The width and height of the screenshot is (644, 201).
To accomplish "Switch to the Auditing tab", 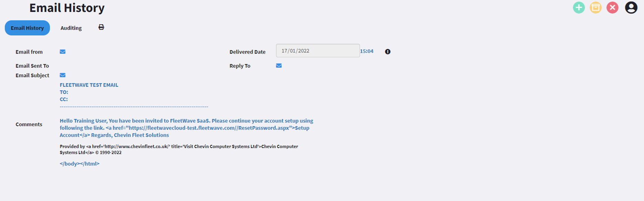I will [x=71, y=28].
